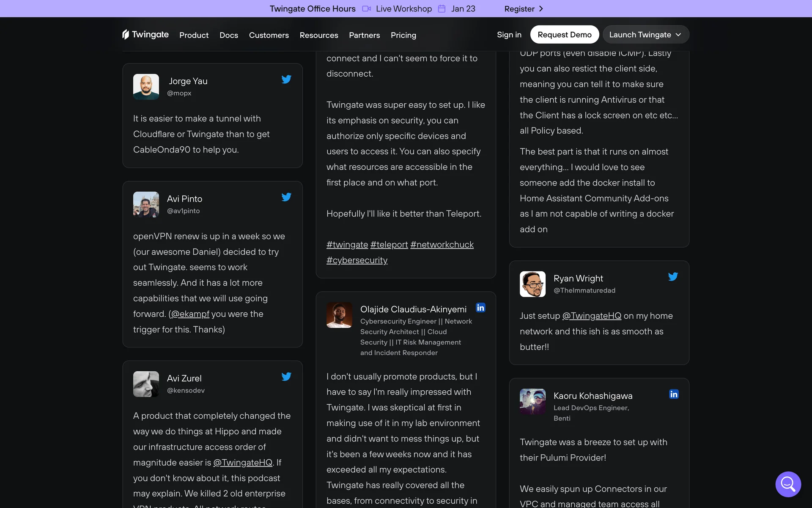Click the Request Demo button

tap(564, 35)
